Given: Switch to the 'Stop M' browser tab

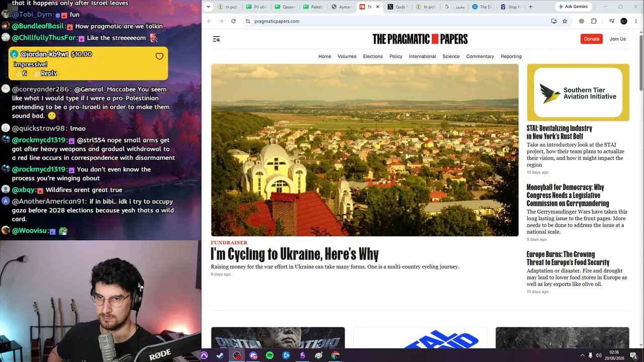Looking at the screenshot, I should pyautogui.click(x=510, y=7).
